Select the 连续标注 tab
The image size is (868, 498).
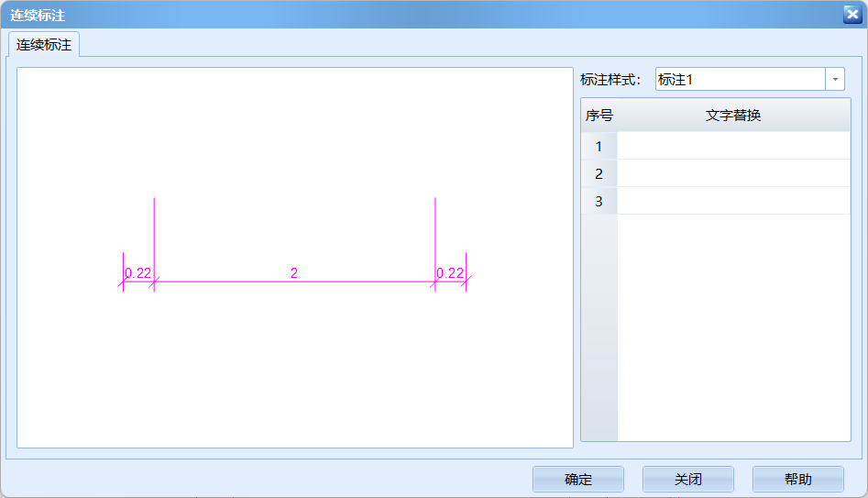(x=44, y=44)
